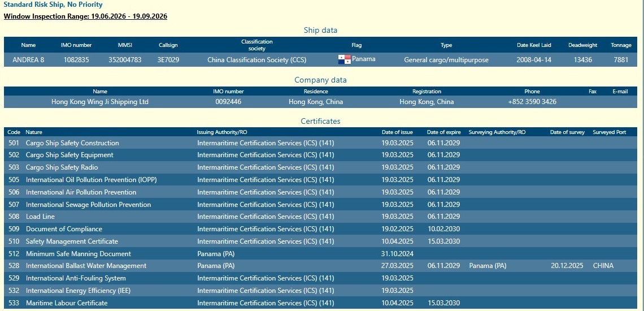Click the Surveyed Port value CHINA
The height and width of the screenshot is (311, 644).
pos(603,266)
